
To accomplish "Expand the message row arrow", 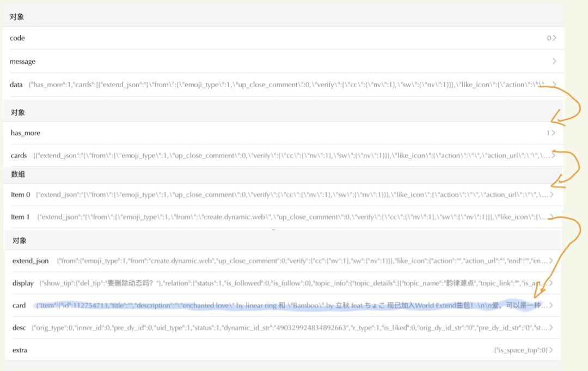I will [554, 61].
